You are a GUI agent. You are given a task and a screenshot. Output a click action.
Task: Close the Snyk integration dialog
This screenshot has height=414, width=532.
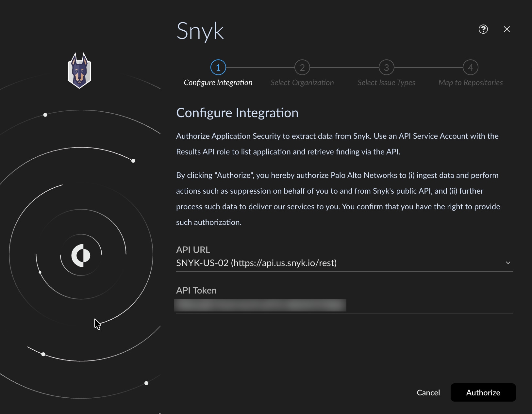[507, 29]
